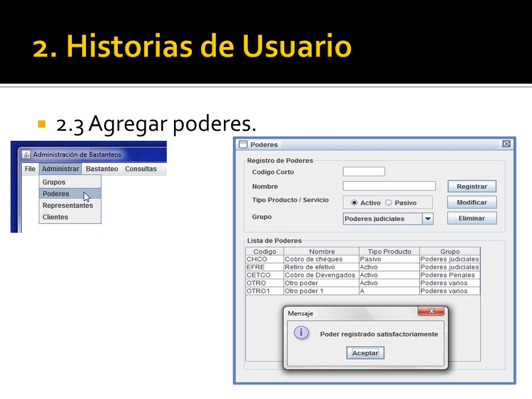Click the 'Cobro de Devengados' cell
The image size is (532, 399).
(321, 275)
